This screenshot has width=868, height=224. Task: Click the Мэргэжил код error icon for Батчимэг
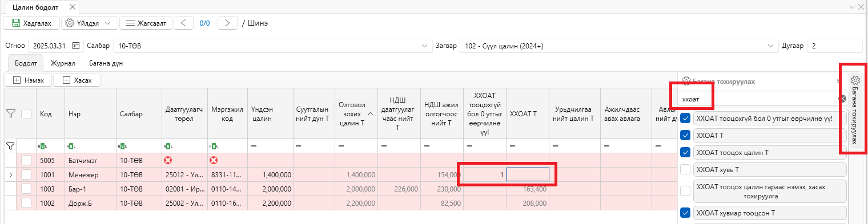214,161
